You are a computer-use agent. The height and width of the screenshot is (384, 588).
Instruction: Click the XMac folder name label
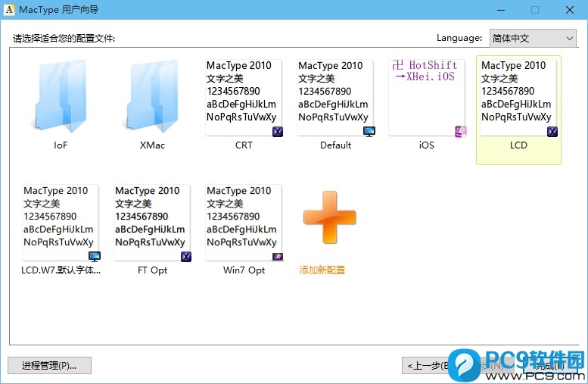[x=152, y=145]
